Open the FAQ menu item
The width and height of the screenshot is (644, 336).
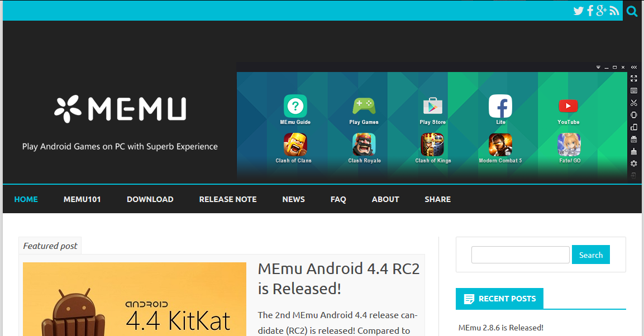338,199
